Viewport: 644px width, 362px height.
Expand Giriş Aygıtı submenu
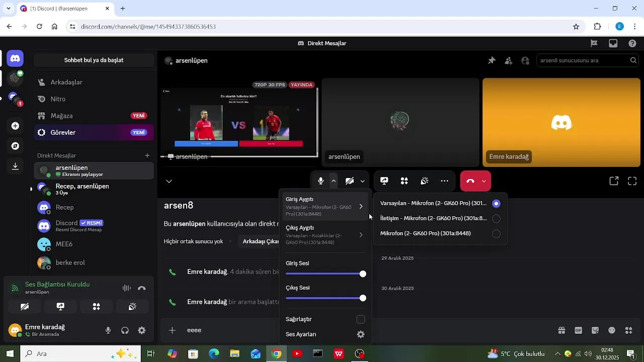(326, 206)
